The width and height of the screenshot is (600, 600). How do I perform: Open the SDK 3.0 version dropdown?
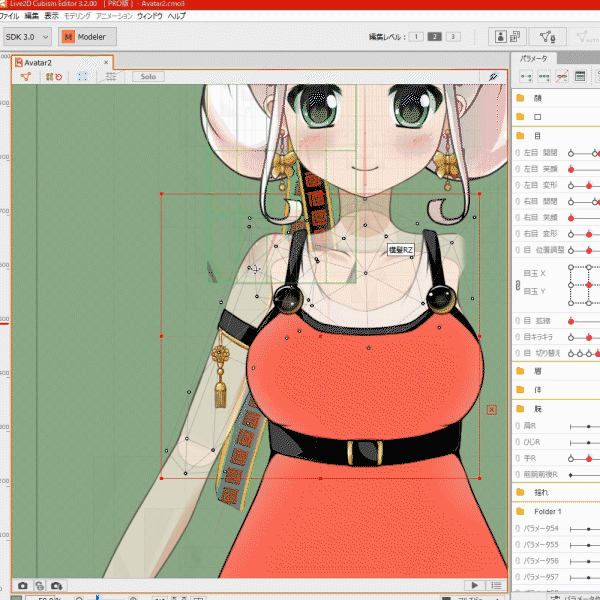[x=27, y=37]
